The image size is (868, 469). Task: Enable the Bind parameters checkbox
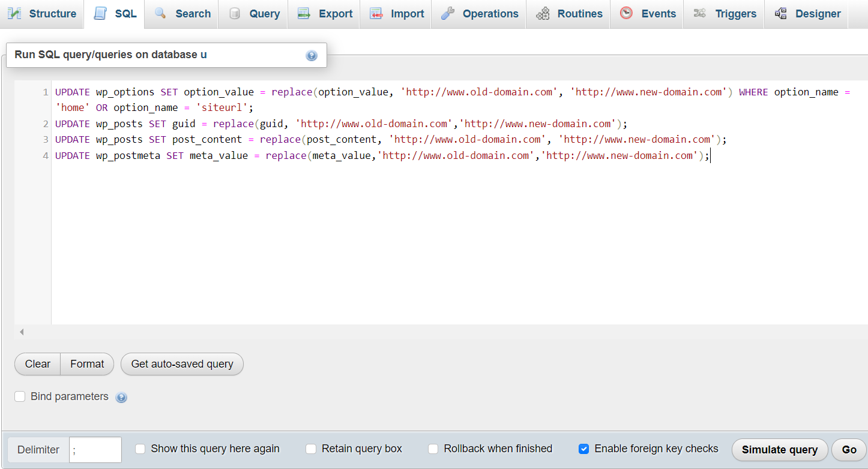20,396
